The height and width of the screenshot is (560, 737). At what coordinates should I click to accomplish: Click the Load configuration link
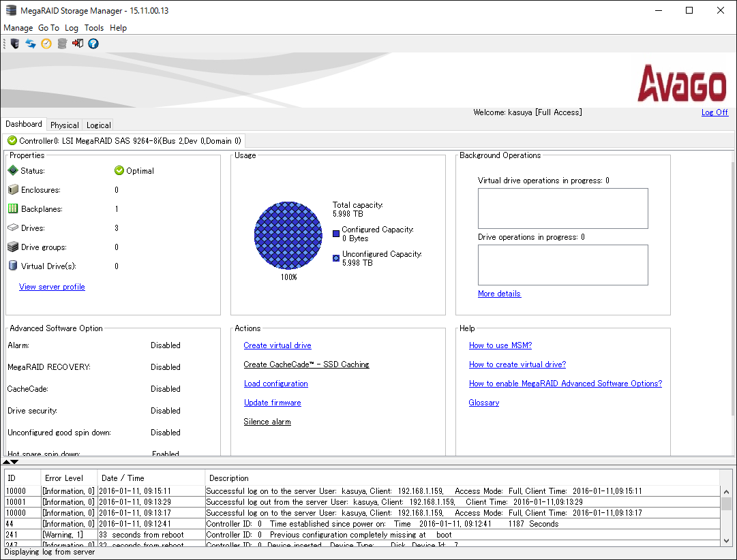tap(276, 384)
